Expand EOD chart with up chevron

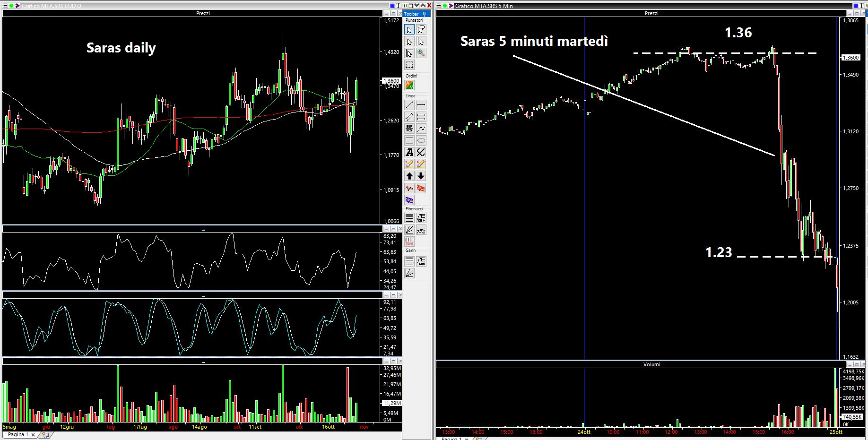click(423, 5)
